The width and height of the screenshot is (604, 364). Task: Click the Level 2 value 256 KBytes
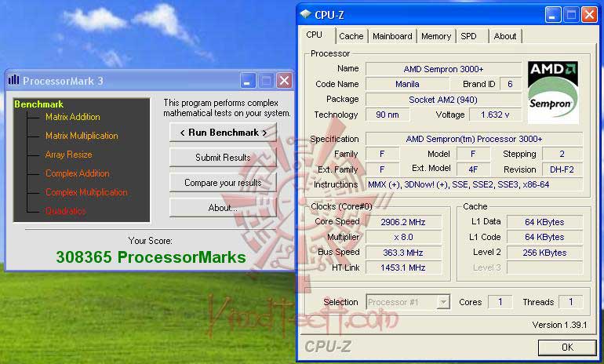[544, 253]
